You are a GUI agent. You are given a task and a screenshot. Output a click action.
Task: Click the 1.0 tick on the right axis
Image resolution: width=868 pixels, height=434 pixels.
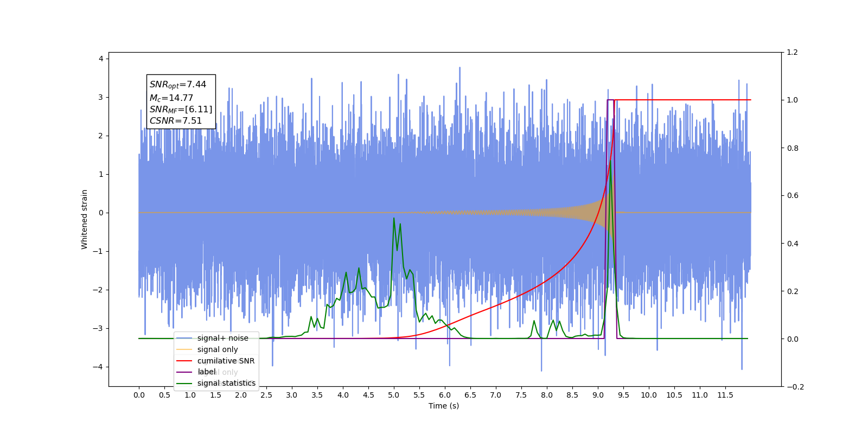(x=792, y=100)
